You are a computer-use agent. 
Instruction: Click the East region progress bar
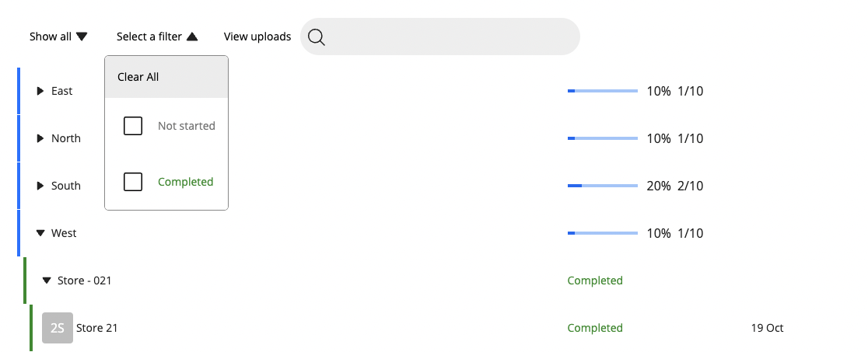(x=603, y=91)
